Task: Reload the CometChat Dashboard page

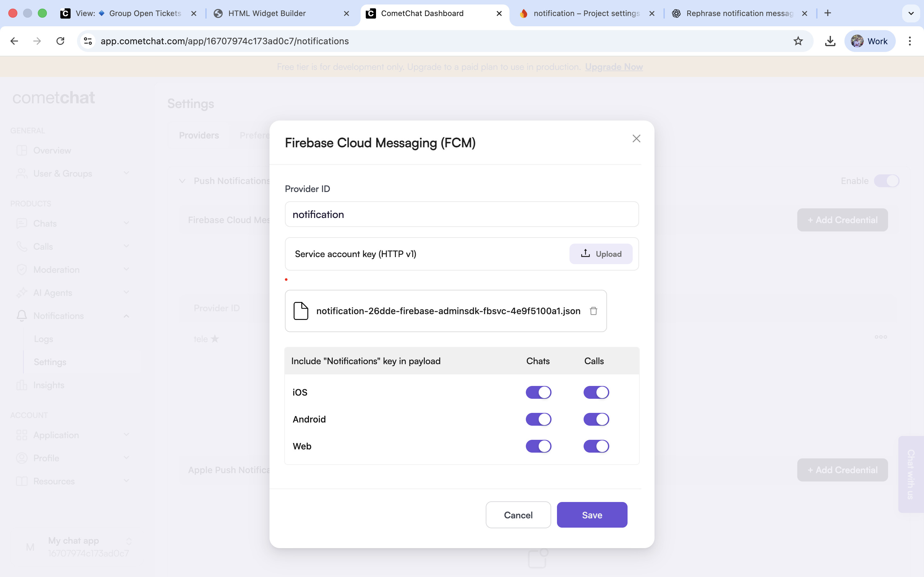Action: [60, 41]
